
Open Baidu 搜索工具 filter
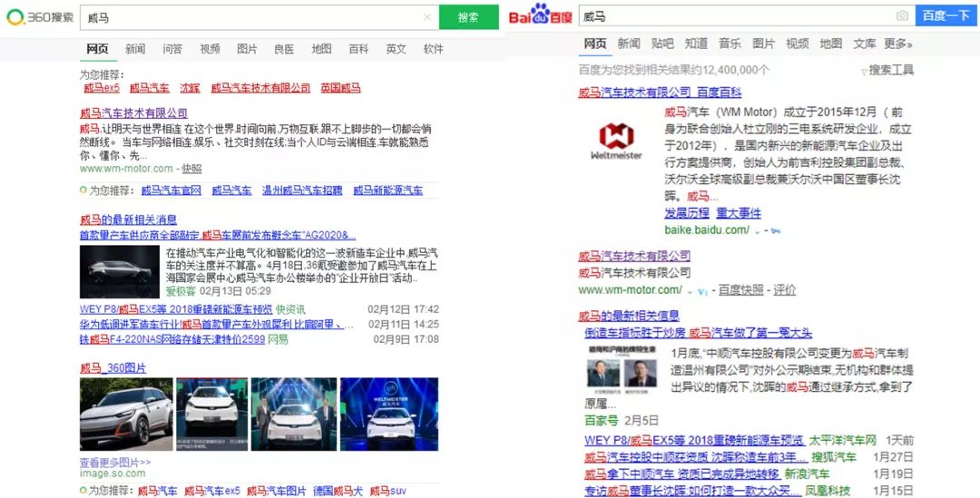tap(887, 70)
